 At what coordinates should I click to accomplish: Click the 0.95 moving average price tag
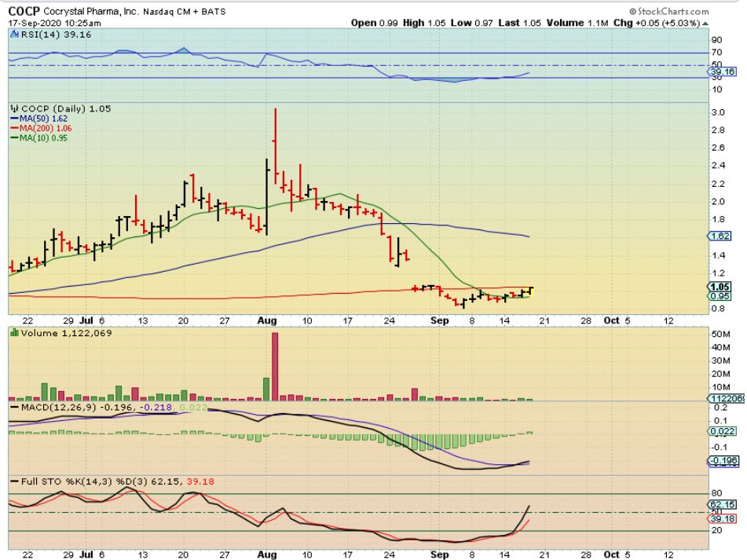point(720,296)
